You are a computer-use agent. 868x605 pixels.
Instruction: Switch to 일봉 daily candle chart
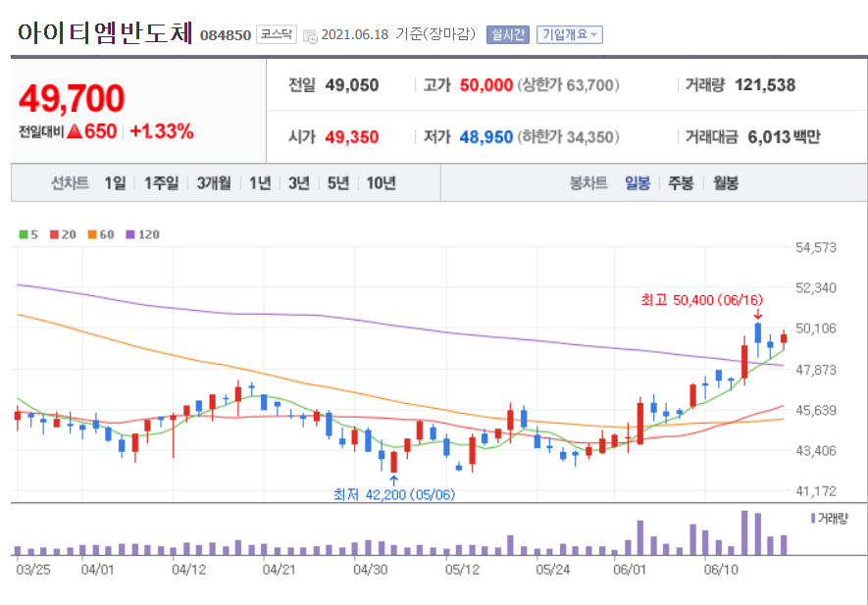point(638,182)
